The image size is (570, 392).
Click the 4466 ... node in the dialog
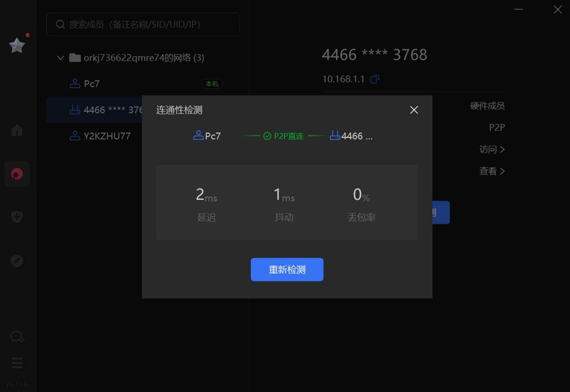(x=351, y=136)
